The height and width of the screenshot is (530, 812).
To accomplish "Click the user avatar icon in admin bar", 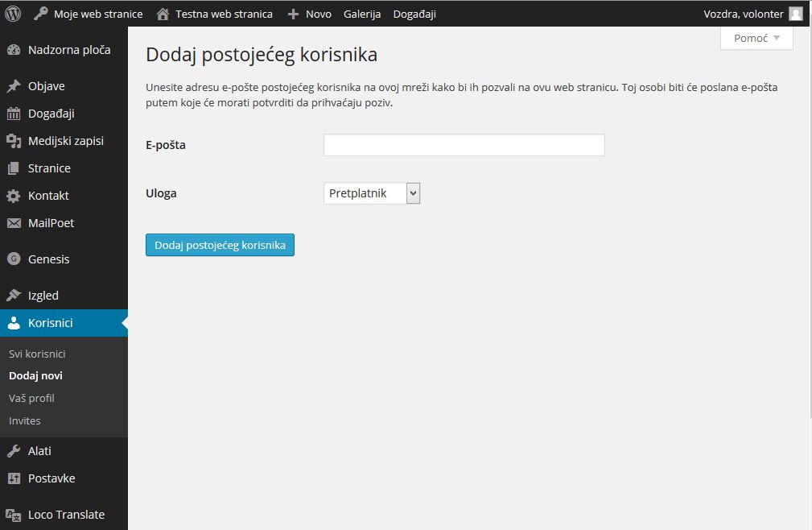I will click(x=795, y=14).
